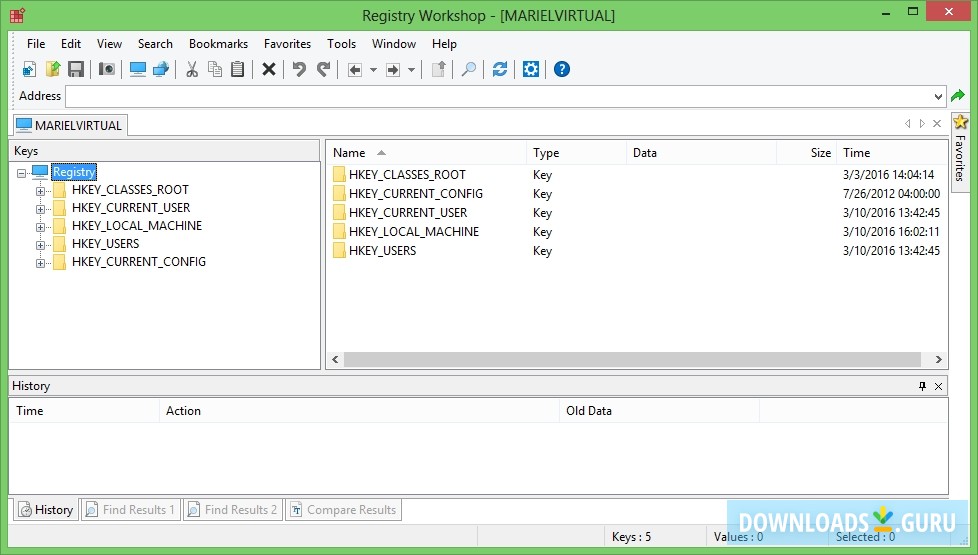
Task: Open local registry with monitor icon
Action: tap(138, 69)
